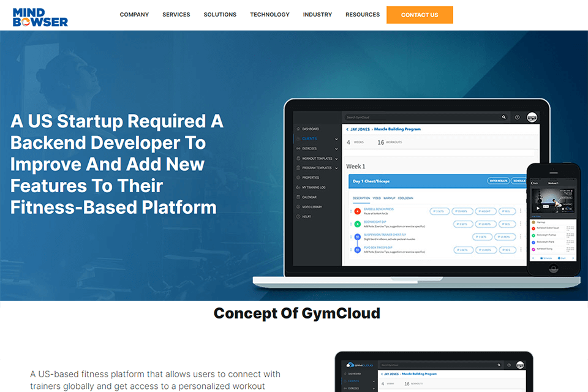Viewport: 588px width, 392px height.
Task: Switch to the Description tab in the mockup
Action: pyautogui.click(x=361, y=198)
